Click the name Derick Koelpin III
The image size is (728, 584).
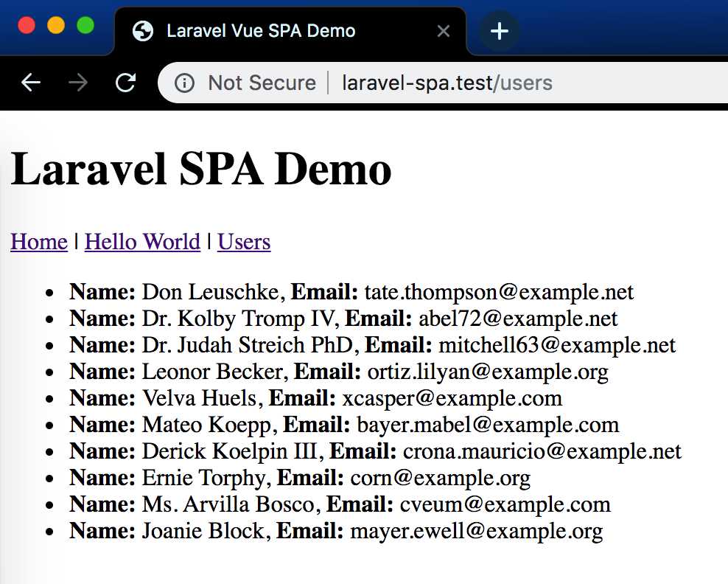[x=230, y=451]
